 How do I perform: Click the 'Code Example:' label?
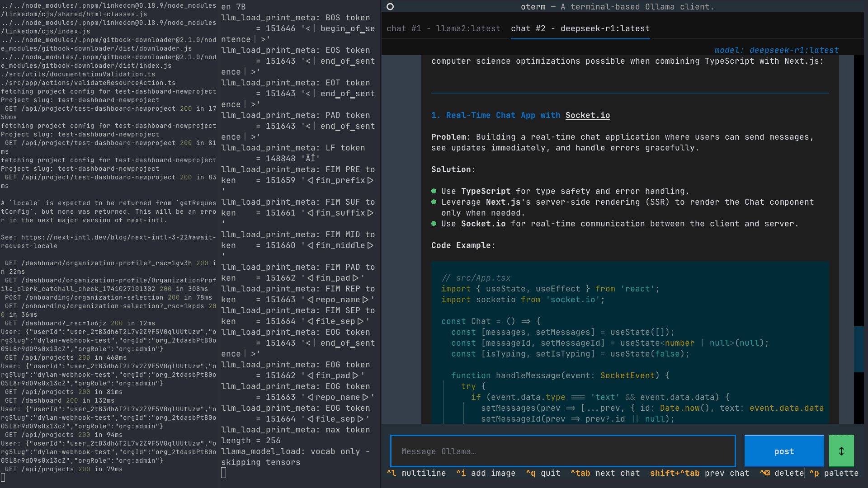coord(463,245)
